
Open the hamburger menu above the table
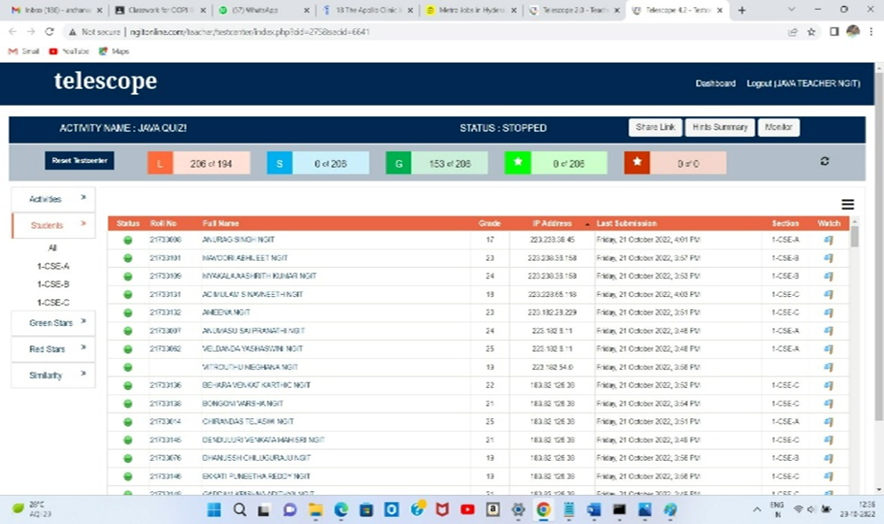point(847,204)
